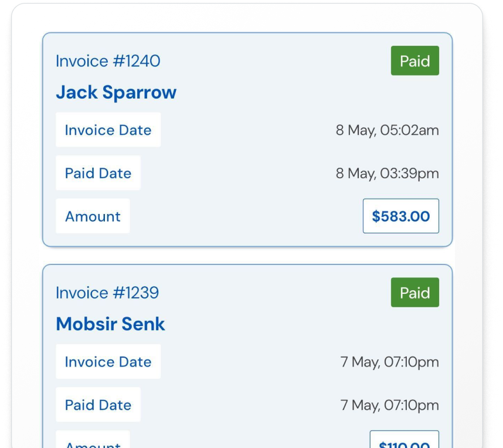Click Amount label in Mobsir Senk's invoice
This screenshot has width=503, height=448.
tap(93, 442)
